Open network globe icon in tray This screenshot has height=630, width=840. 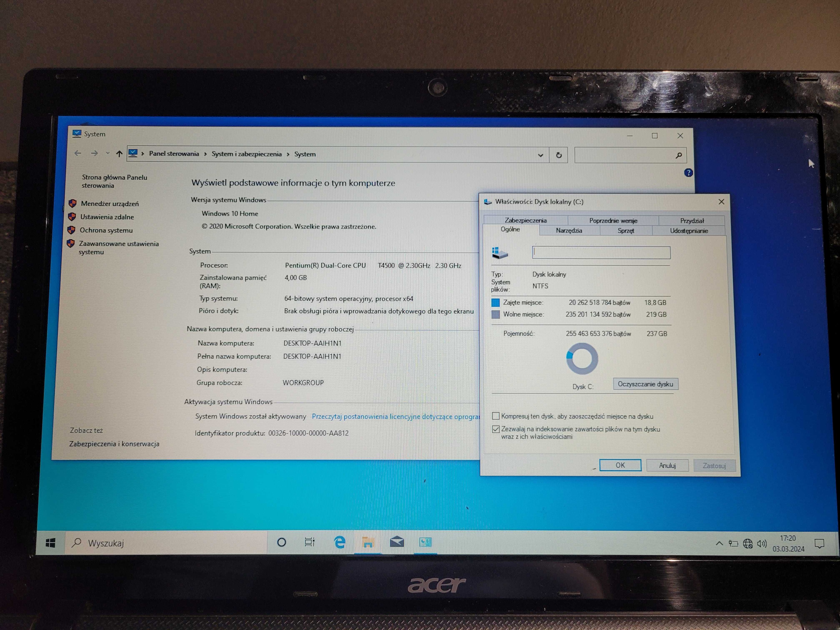[747, 544]
